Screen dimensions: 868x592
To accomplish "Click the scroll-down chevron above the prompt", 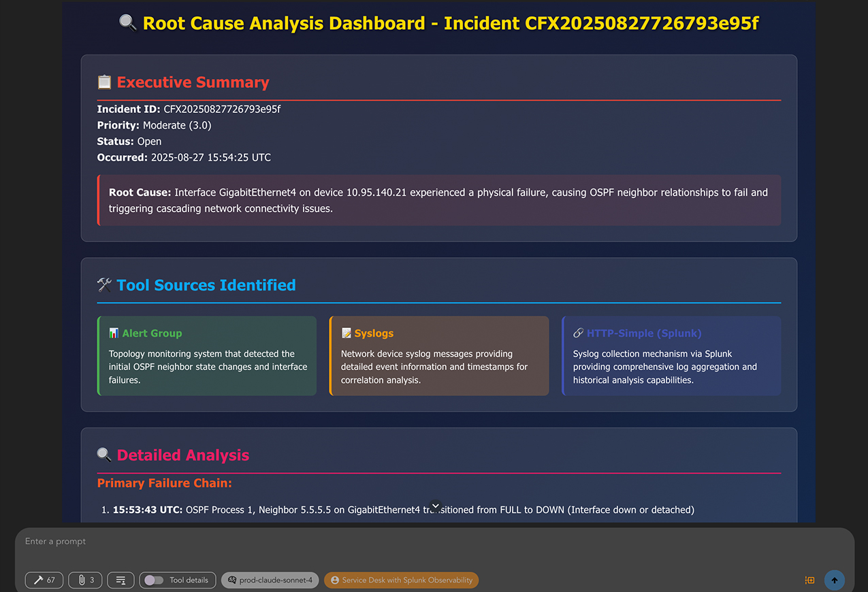I will pyautogui.click(x=436, y=506).
